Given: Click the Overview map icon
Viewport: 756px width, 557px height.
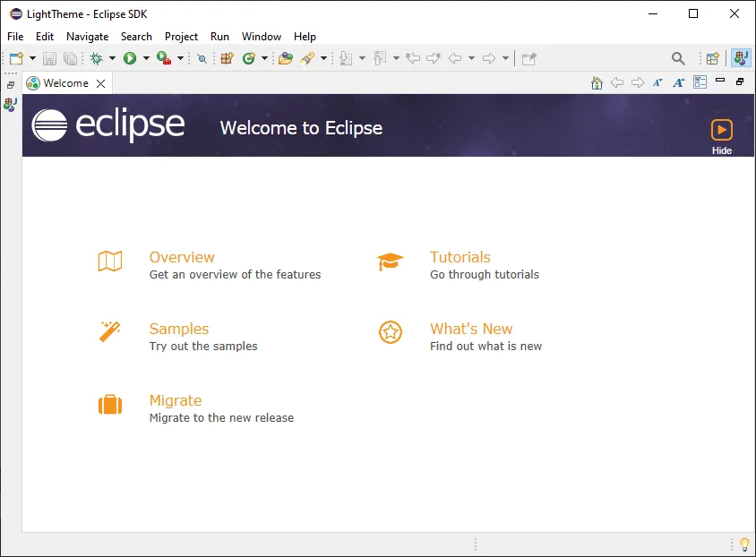Looking at the screenshot, I should (110, 261).
